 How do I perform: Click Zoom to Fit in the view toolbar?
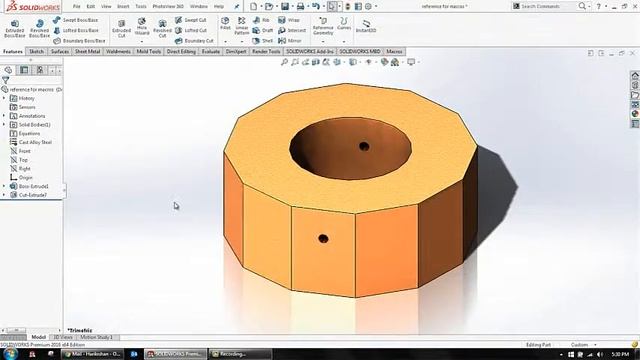(x=284, y=62)
